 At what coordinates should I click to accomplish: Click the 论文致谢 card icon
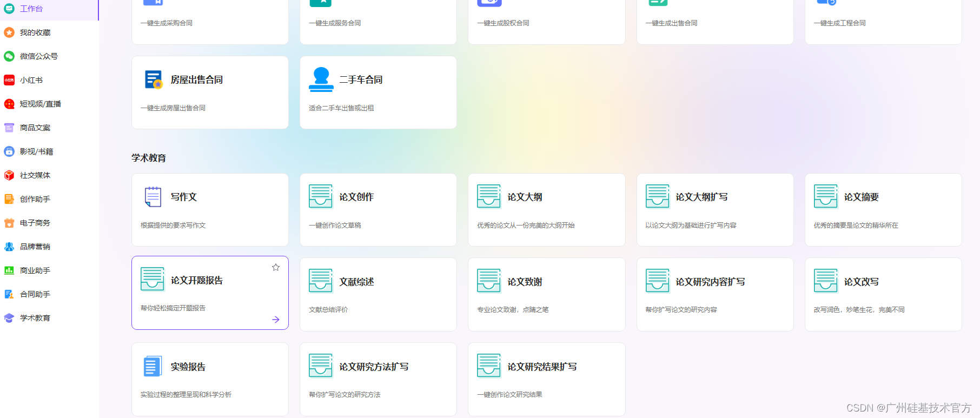489,281
